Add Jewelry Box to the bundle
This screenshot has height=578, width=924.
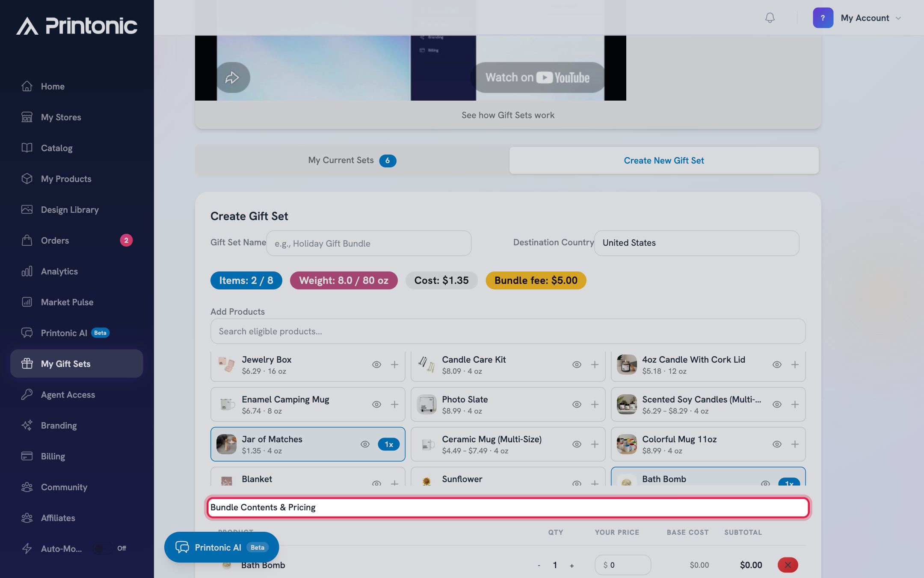pyautogui.click(x=394, y=365)
